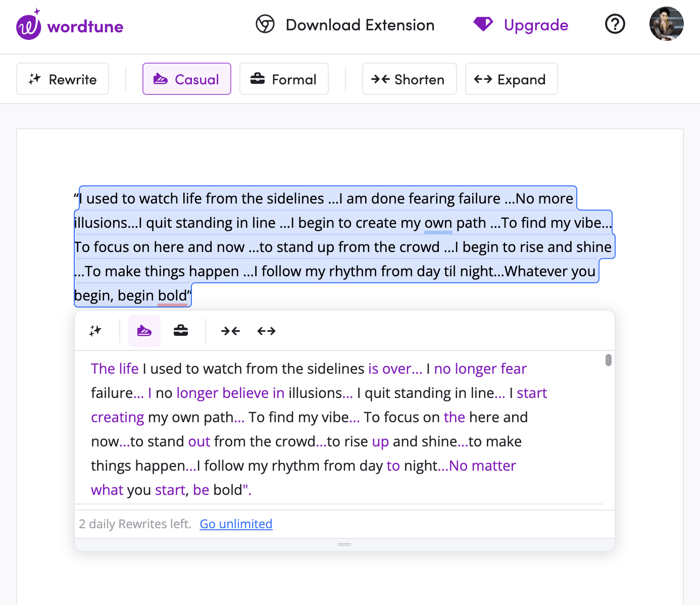This screenshot has width=700, height=605.
Task: Click the Wordtune logo
Action: 69,25
